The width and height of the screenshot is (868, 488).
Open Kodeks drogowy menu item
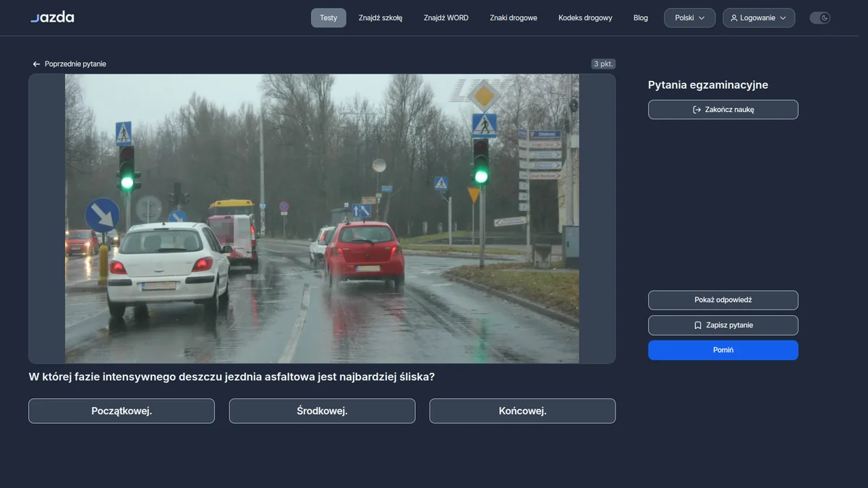point(585,18)
